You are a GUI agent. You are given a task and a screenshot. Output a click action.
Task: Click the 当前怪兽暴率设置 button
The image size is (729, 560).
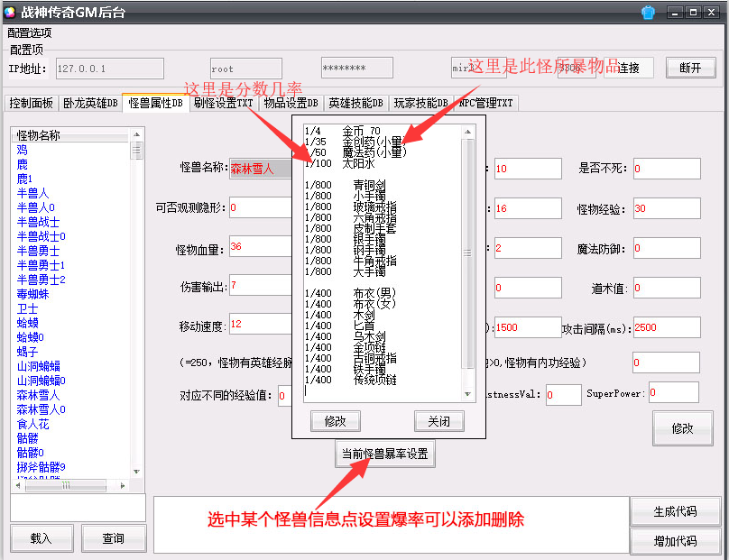384,454
